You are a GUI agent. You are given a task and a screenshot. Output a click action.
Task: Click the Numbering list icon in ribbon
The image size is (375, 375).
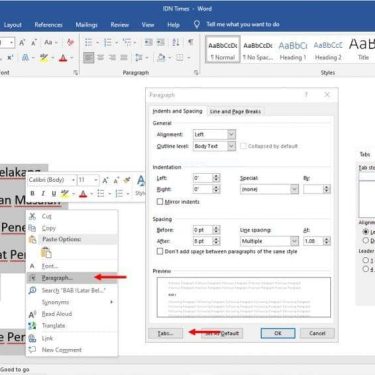pyautogui.click(x=107, y=42)
